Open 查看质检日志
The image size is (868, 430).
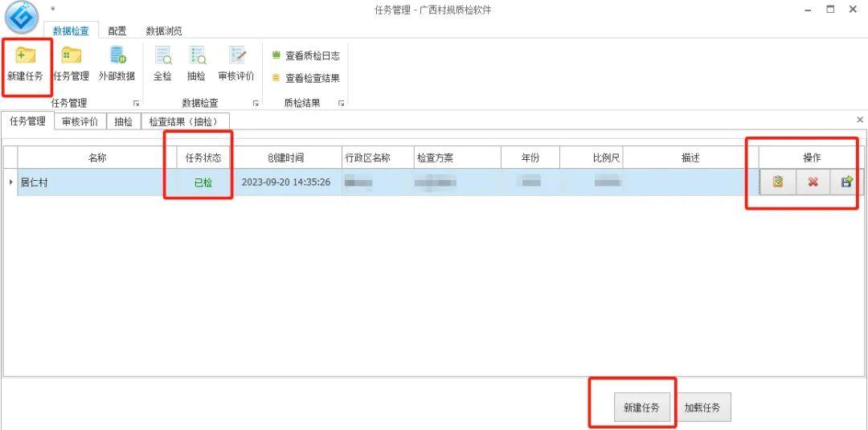pos(305,56)
